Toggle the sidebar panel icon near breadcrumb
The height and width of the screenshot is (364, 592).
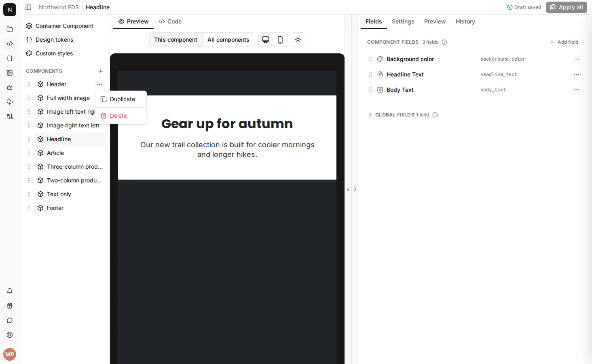click(28, 7)
